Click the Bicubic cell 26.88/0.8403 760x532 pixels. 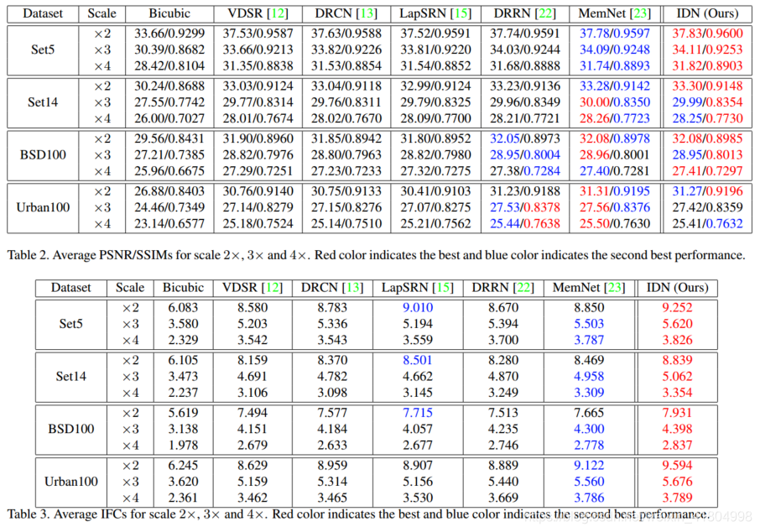(169, 191)
